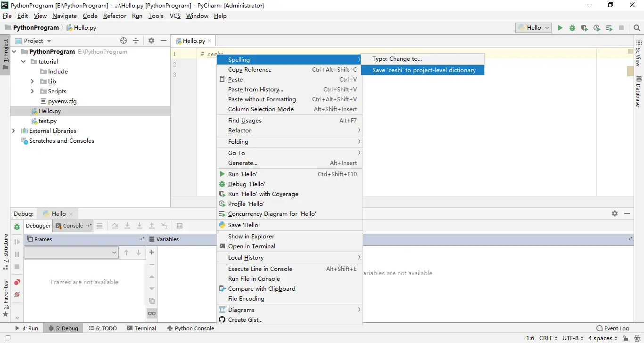
Task: Click the Hector inspector icon in status bar
Action: tap(637, 338)
